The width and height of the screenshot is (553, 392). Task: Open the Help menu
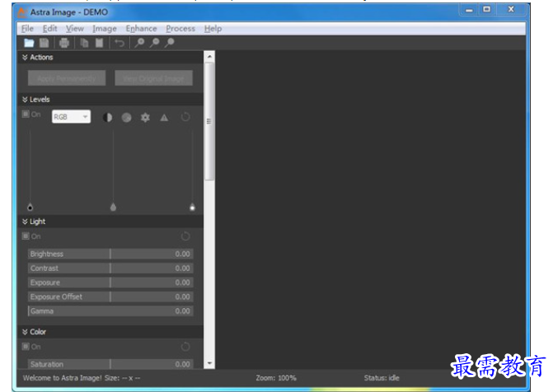[x=213, y=29]
